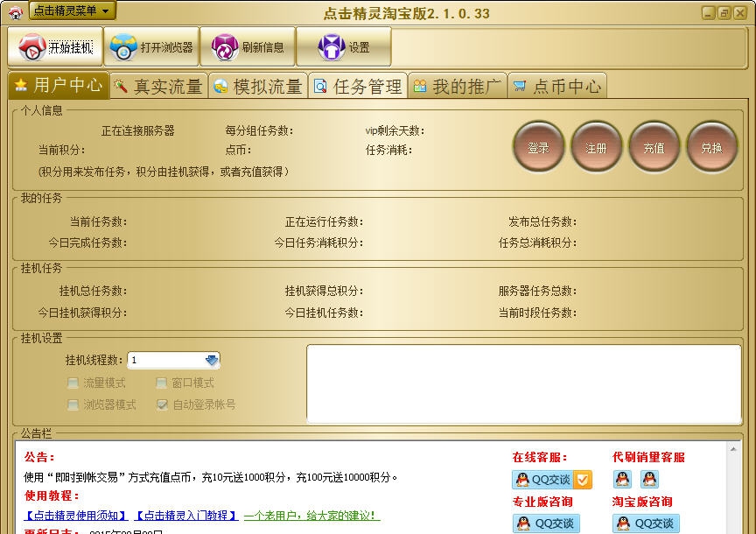
Task: Enable the 窗口模式 checkbox
Action: (161, 383)
